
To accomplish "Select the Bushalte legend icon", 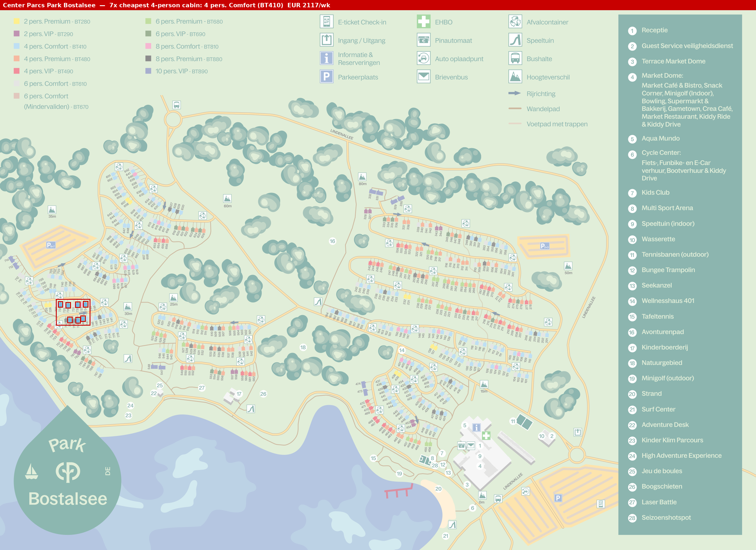I will pyautogui.click(x=515, y=58).
